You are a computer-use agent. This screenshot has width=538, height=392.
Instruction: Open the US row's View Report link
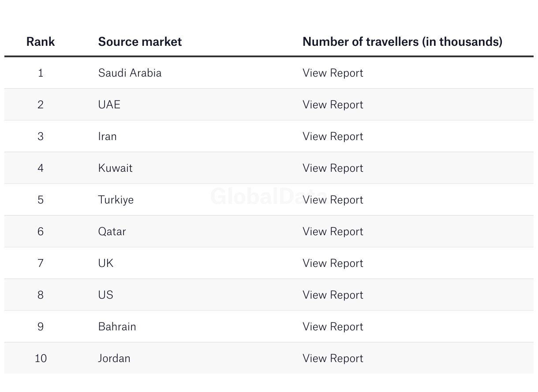[333, 295]
